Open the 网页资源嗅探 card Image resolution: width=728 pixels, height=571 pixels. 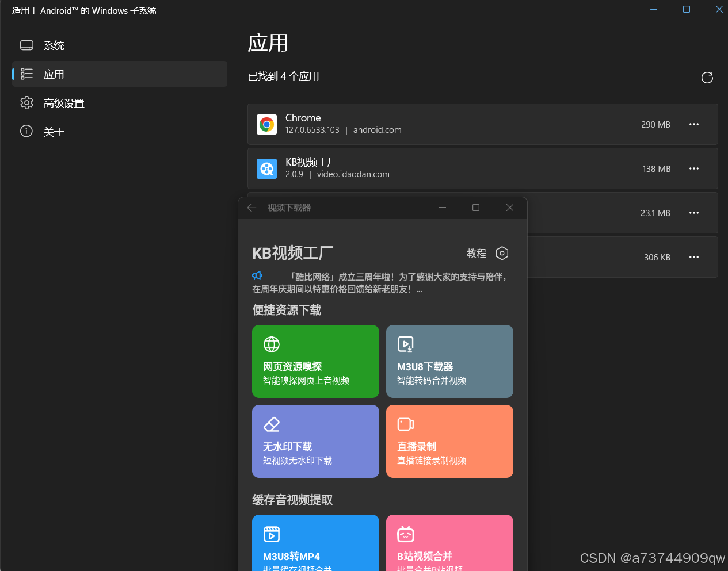(315, 361)
